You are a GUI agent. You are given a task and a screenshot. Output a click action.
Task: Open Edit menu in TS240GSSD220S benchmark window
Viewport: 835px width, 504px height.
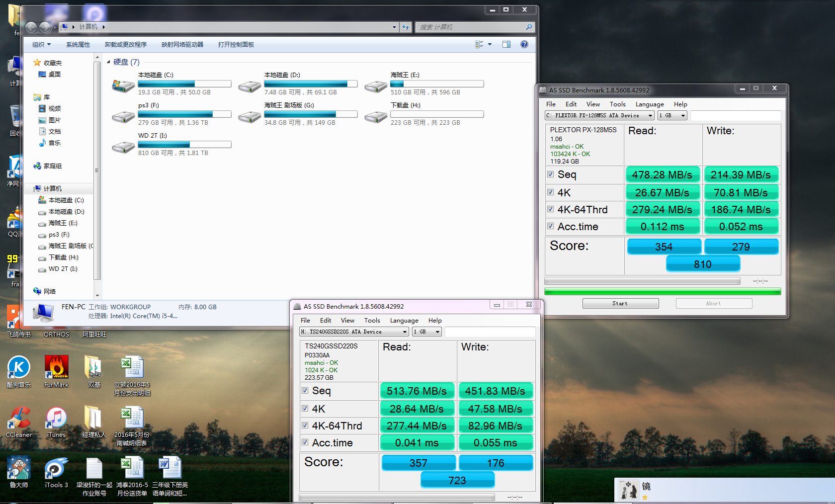[x=326, y=321]
